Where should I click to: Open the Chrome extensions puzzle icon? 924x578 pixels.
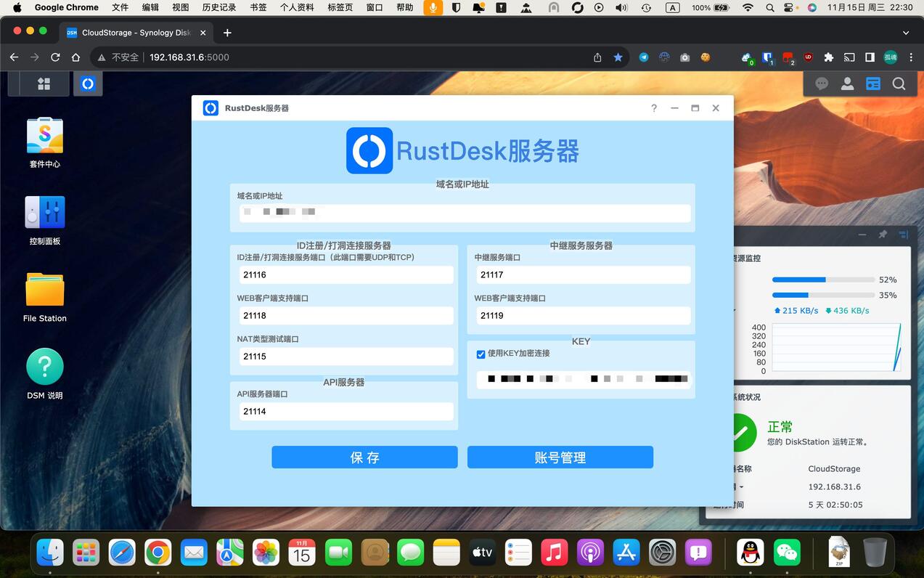828,57
